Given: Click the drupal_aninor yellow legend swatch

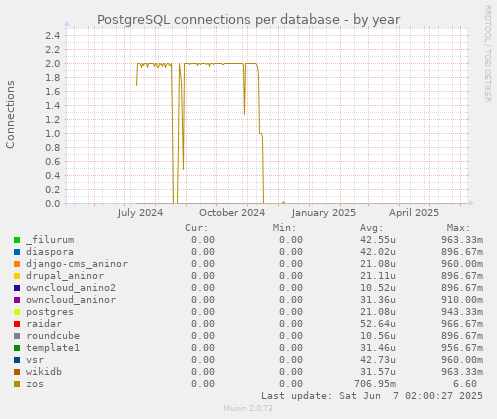Looking at the screenshot, I should [x=17, y=276].
